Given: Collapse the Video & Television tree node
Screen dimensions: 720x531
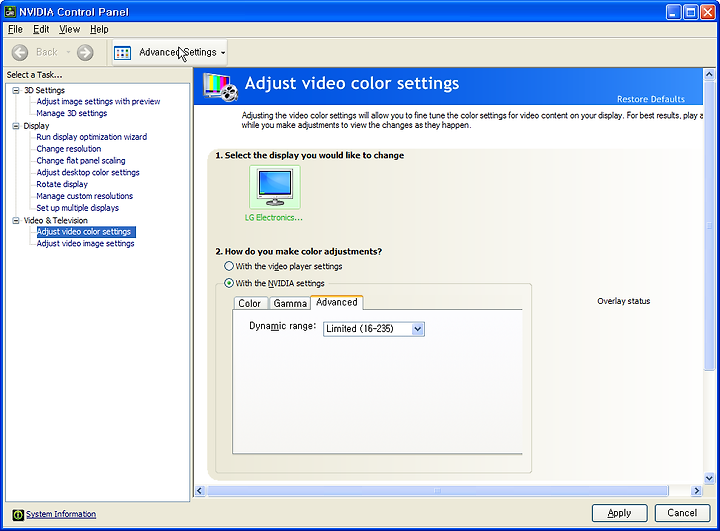Looking at the screenshot, I should (x=16, y=220).
